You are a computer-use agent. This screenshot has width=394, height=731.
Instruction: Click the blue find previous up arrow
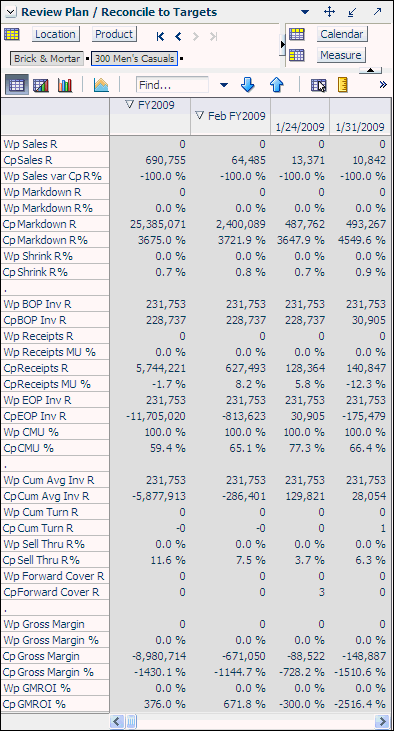point(276,85)
